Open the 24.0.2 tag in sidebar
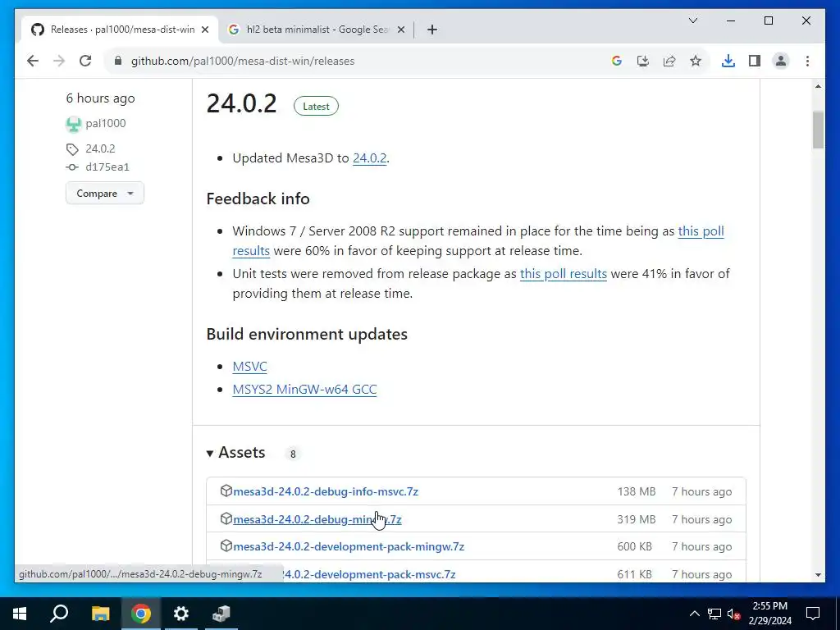Image resolution: width=840 pixels, height=630 pixels. 100,148
